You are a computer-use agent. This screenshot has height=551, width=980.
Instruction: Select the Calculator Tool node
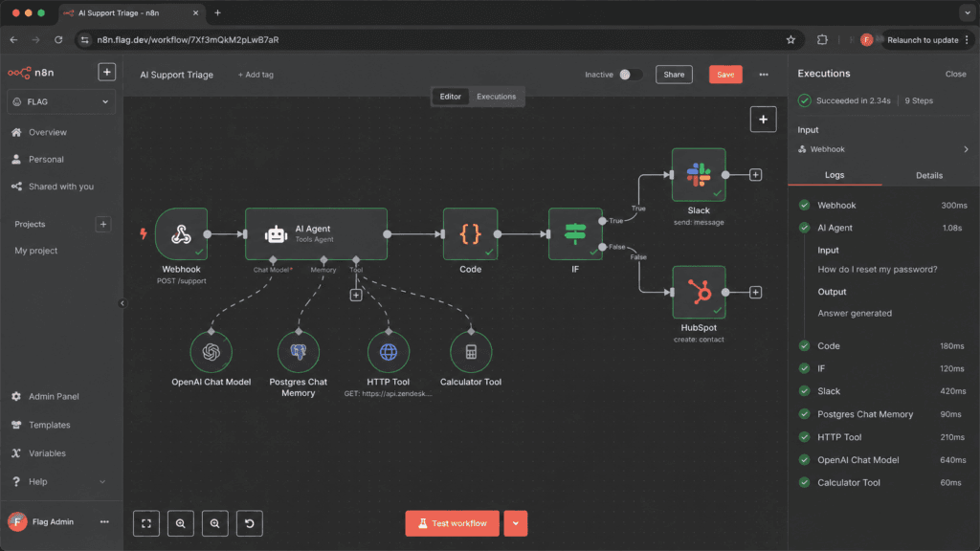pos(471,352)
